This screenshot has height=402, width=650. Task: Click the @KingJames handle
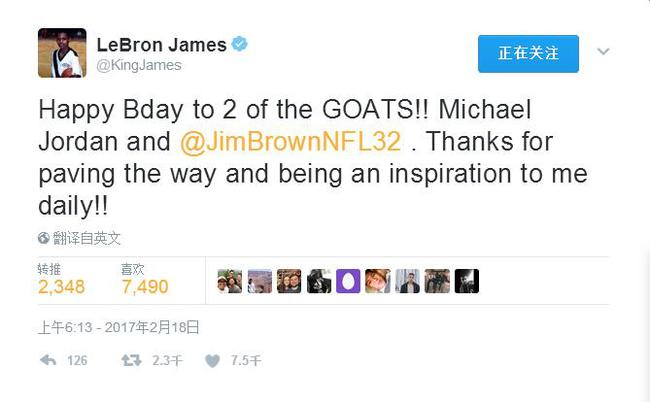coord(139,65)
